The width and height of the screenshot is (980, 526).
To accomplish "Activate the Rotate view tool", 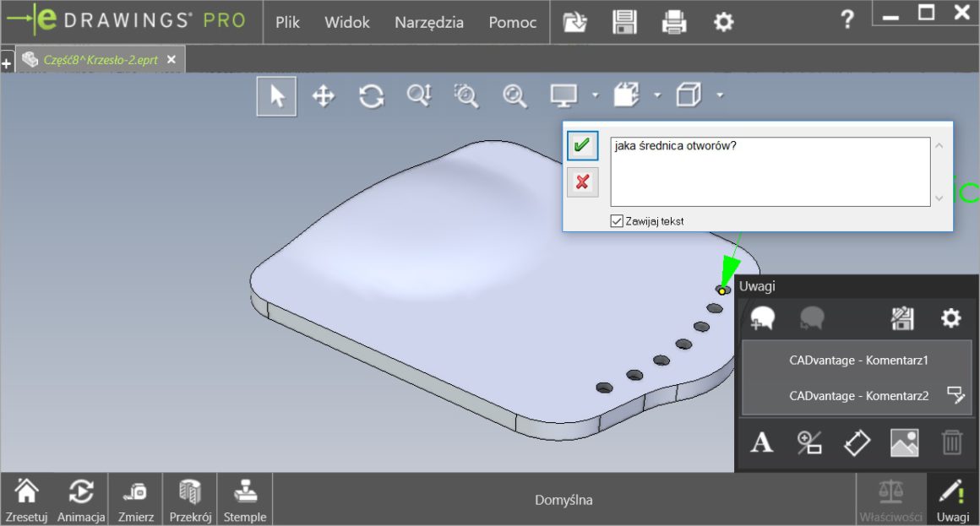I will pos(370,95).
